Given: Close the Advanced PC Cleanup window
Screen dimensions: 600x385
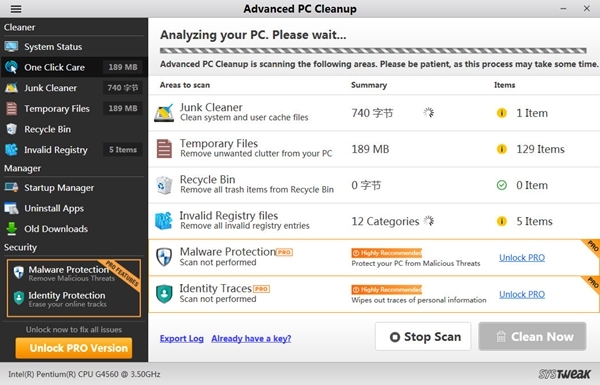Looking at the screenshot, I should click(x=587, y=8).
